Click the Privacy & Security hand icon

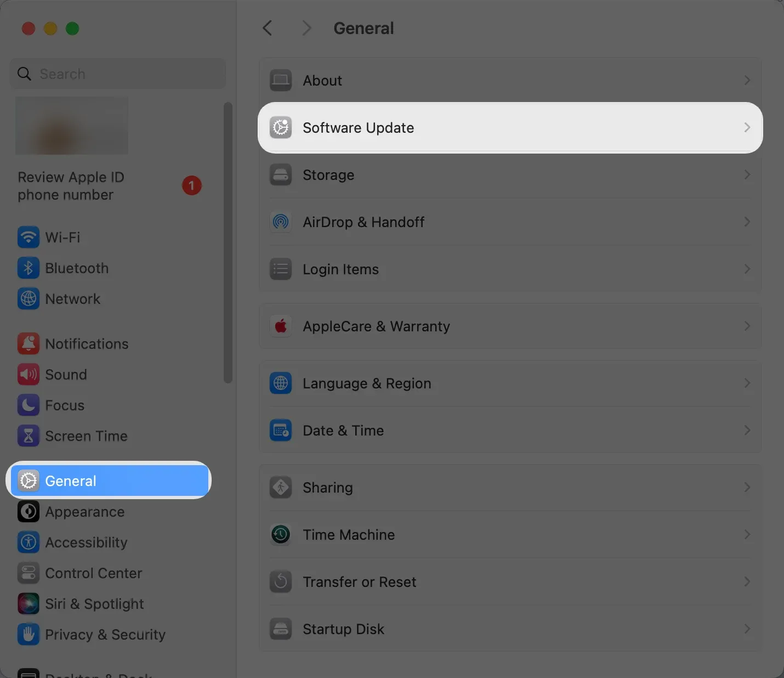(x=29, y=635)
